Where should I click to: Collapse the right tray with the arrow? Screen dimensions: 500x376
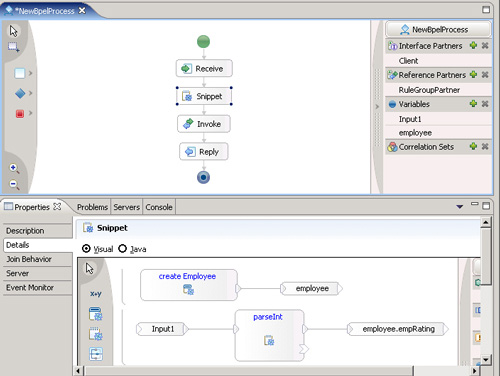(x=377, y=107)
